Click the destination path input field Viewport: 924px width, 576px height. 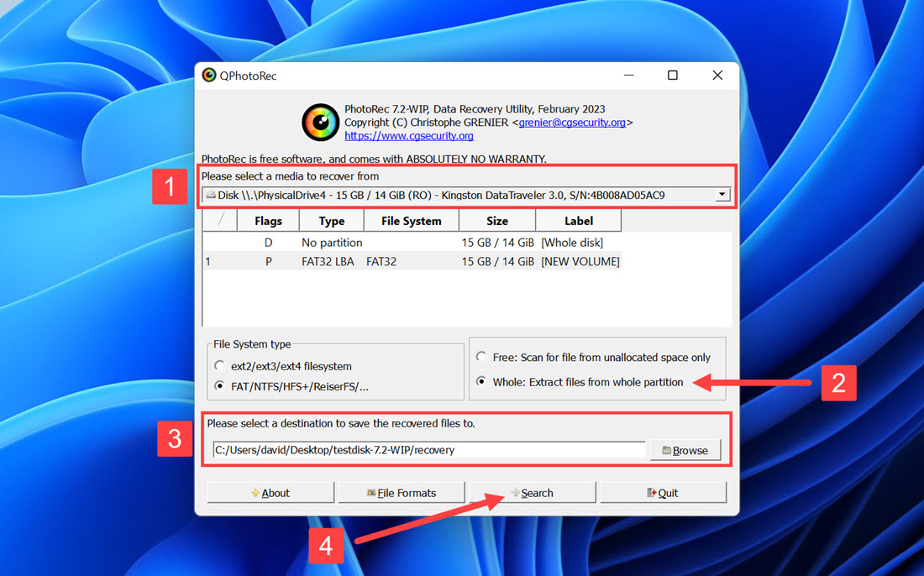(429, 450)
